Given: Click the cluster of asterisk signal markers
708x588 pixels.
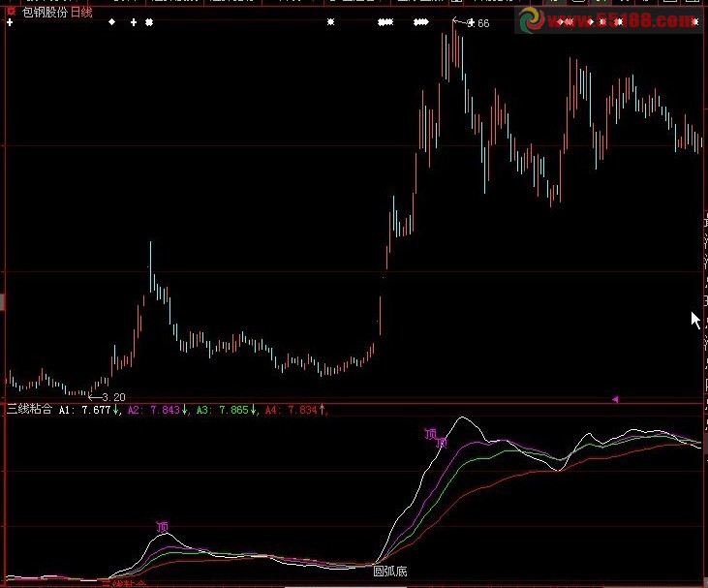Looking at the screenshot, I should 385,21.
